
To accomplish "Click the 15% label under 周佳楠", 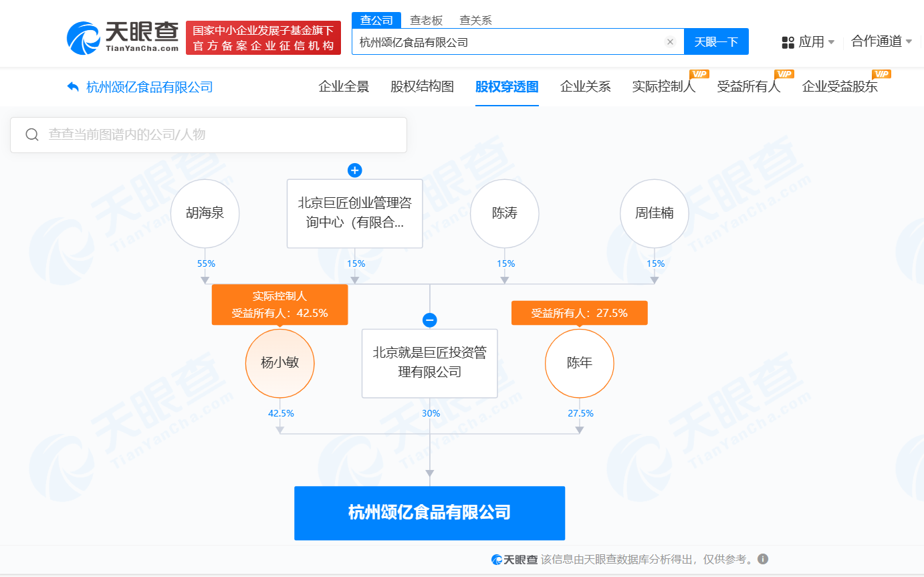I will point(655,263).
